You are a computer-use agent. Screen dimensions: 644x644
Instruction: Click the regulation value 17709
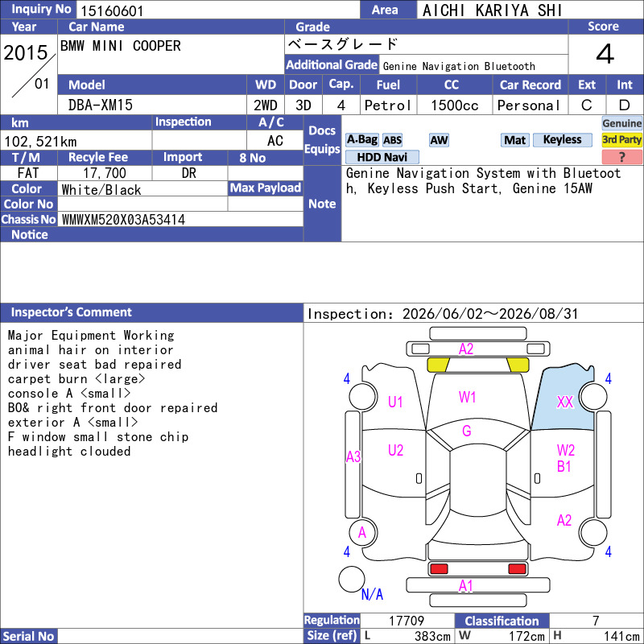(407, 621)
